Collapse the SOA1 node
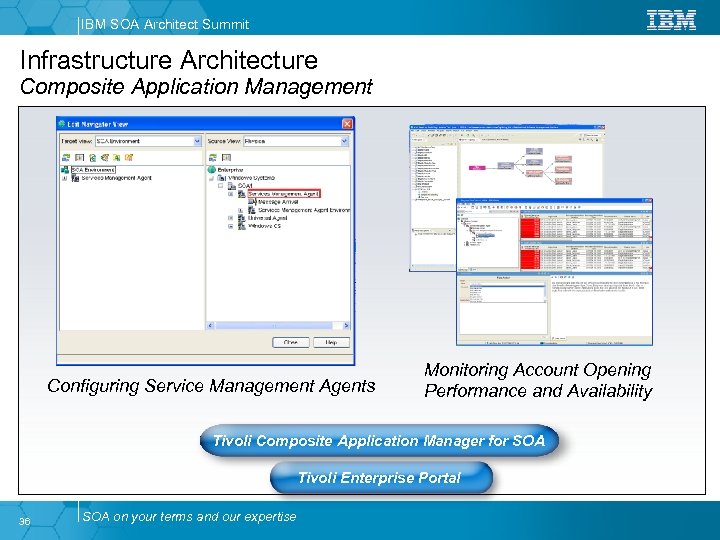Image resolution: width=720 pixels, height=540 pixels. click(221, 186)
